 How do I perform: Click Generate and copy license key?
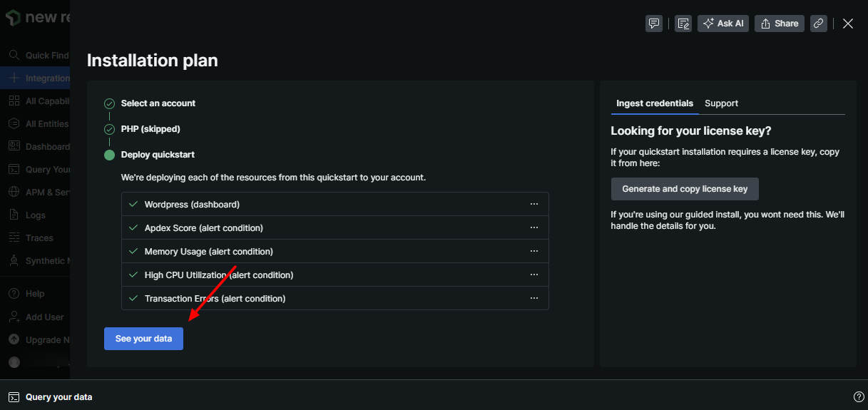pyautogui.click(x=685, y=189)
